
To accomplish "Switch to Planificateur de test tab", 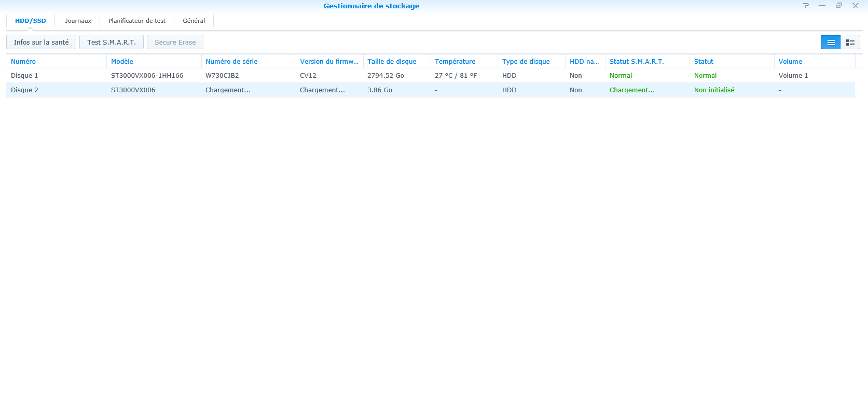I will (137, 21).
